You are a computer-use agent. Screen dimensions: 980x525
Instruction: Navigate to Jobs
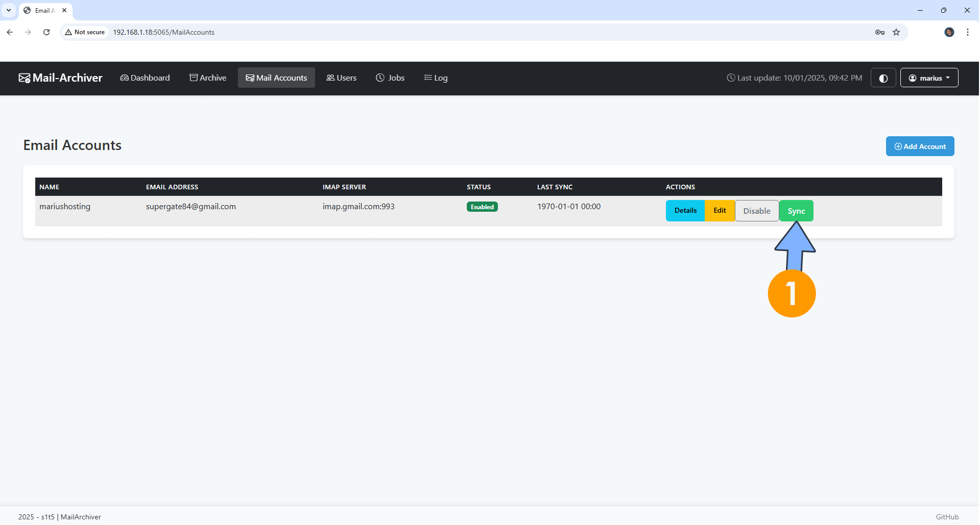390,78
